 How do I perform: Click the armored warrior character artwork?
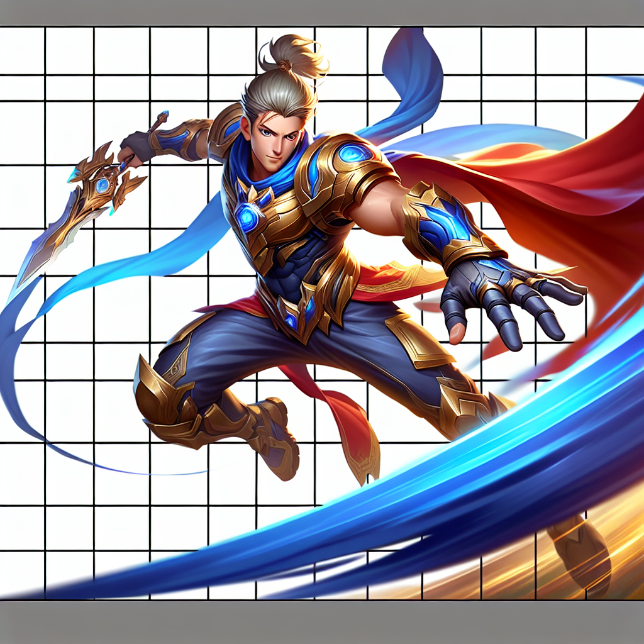(x=322, y=313)
